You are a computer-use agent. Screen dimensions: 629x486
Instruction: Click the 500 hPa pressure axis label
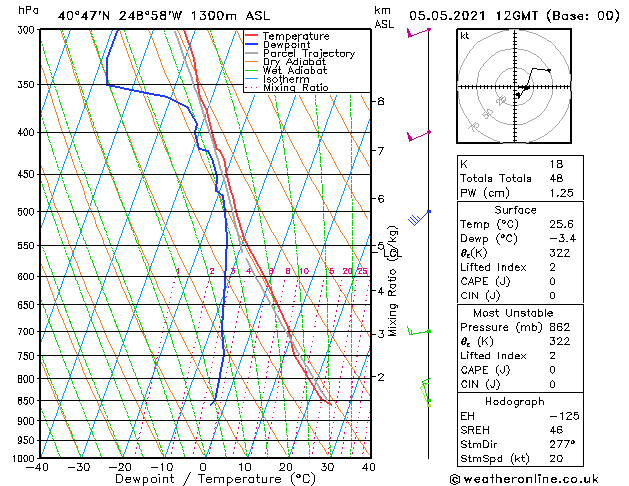tap(27, 212)
